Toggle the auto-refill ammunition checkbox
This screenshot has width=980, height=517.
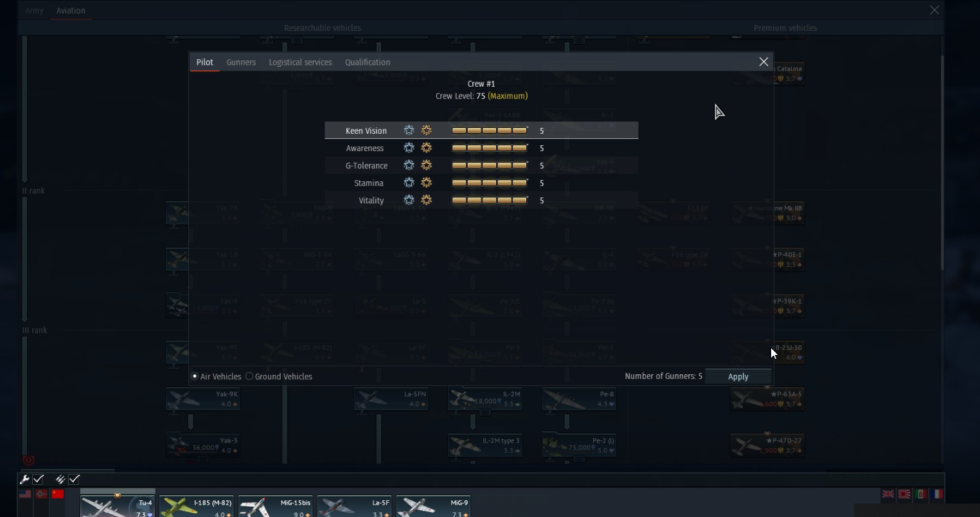(75, 479)
